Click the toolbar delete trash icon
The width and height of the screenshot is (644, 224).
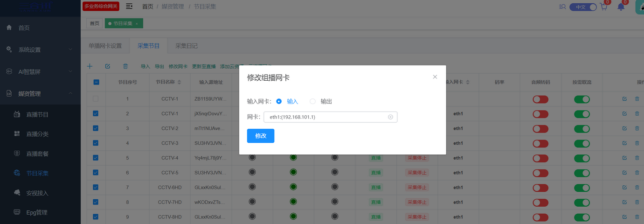125,66
